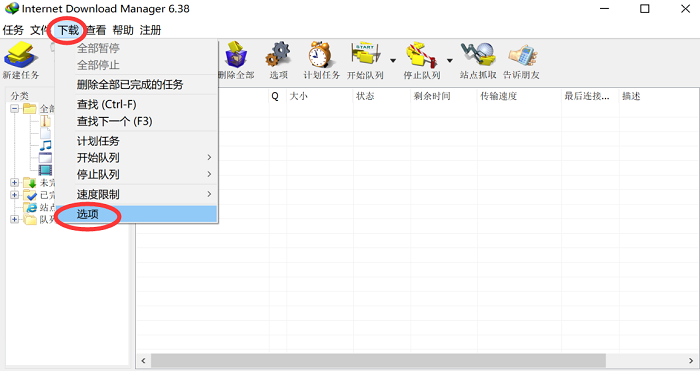This screenshot has height=371, width=700.
Task: Open the 查看 menu
Action: pos(96,30)
